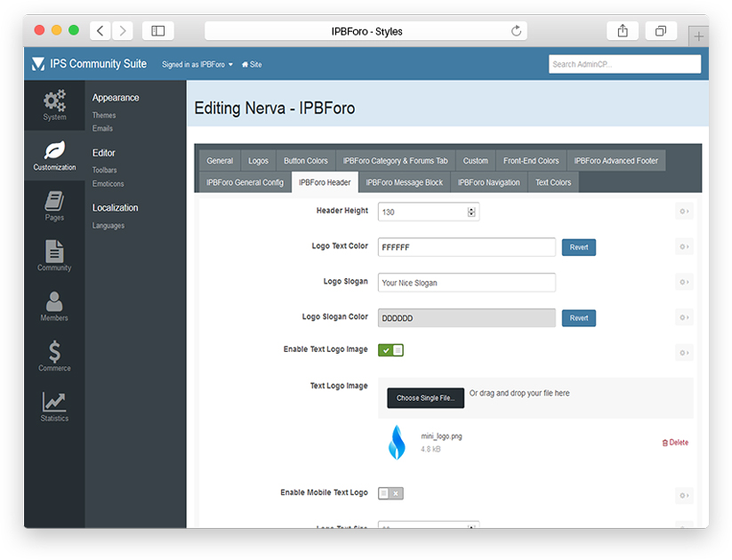732x560 pixels.
Task: Go back with browser back arrow
Action: [x=100, y=31]
